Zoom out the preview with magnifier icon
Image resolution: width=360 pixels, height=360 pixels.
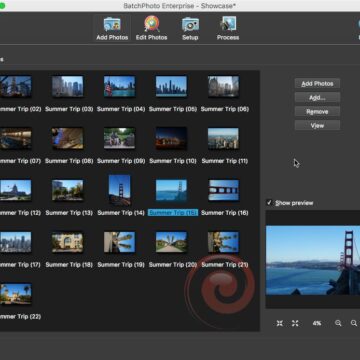[338, 323]
